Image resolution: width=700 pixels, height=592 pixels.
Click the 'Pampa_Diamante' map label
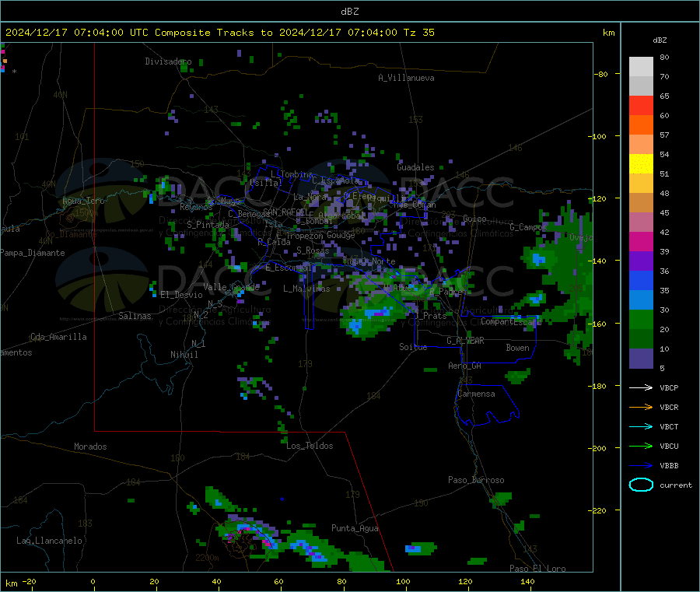[x=33, y=253]
